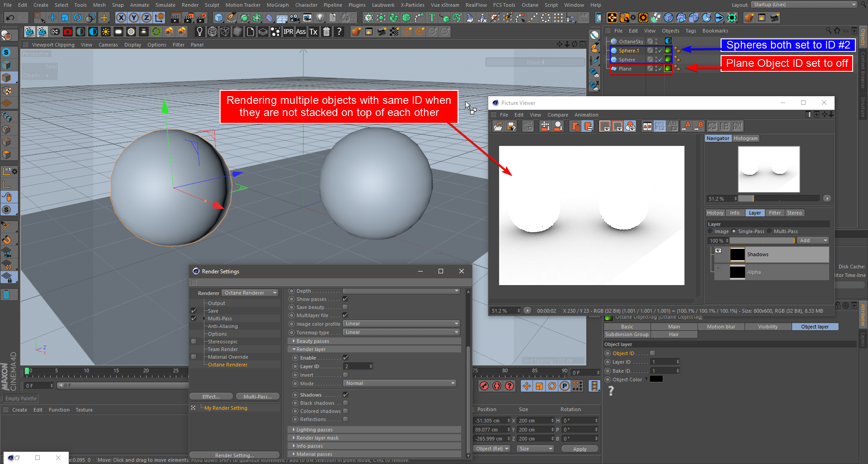Add a Cube primitive object

pyautogui.click(x=219, y=18)
